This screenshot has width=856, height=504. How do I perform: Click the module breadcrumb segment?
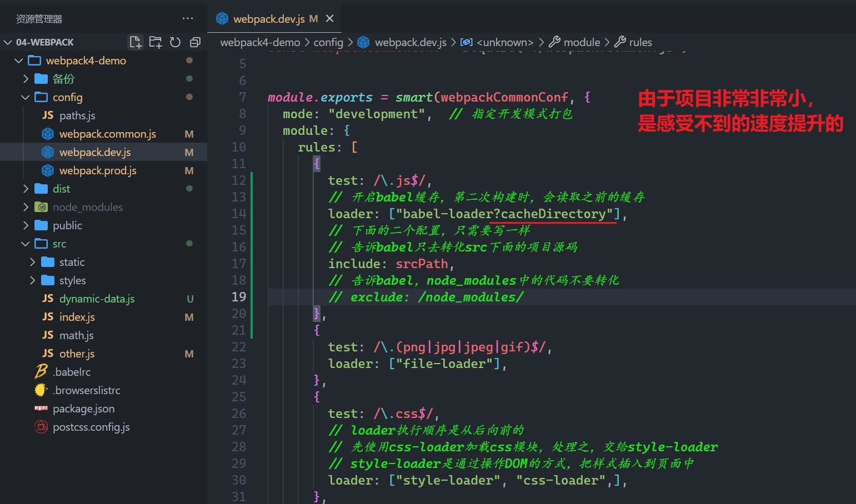tap(582, 42)
